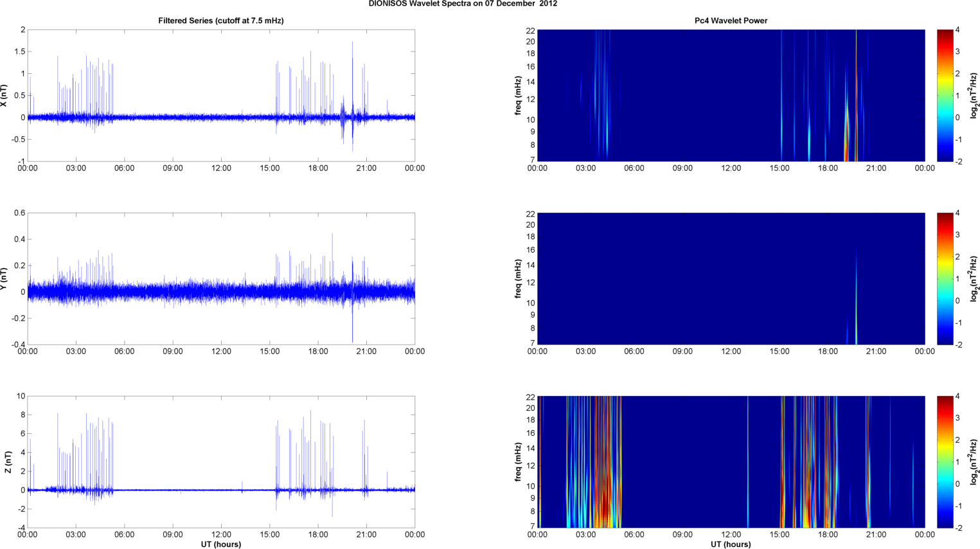This screenshot has width=980, height=549.
Task: Click the '12:00' tick under the bottom spectrogram
Action: [x=731, y=534]
